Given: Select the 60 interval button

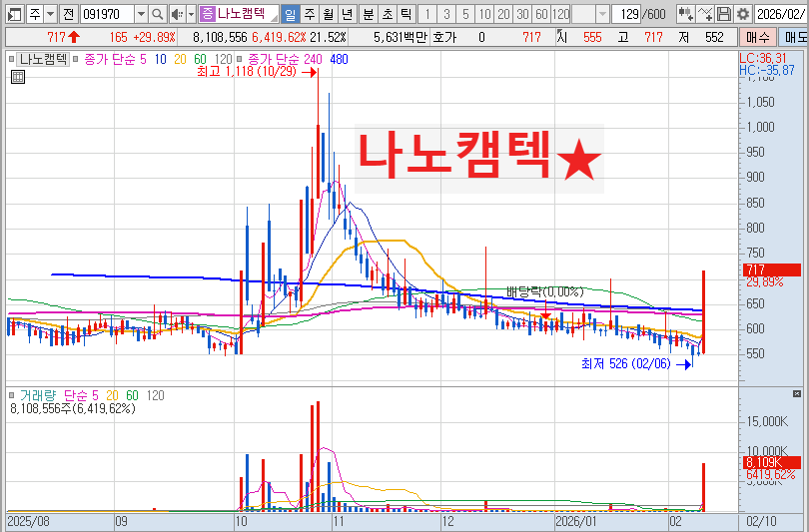Looking at the screenshot, I should tap(541, 14).
